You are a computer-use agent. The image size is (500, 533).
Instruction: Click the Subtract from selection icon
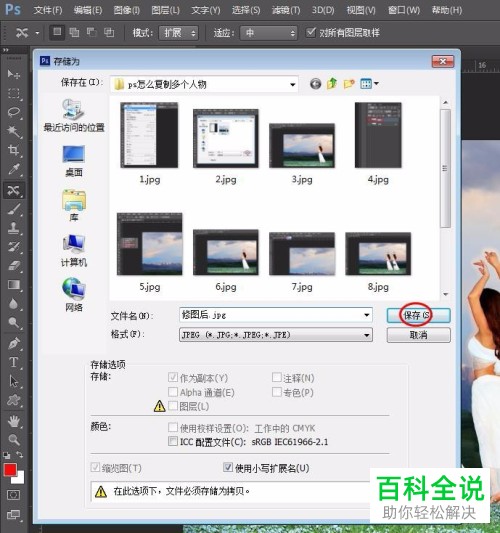(x=91, y=33)
